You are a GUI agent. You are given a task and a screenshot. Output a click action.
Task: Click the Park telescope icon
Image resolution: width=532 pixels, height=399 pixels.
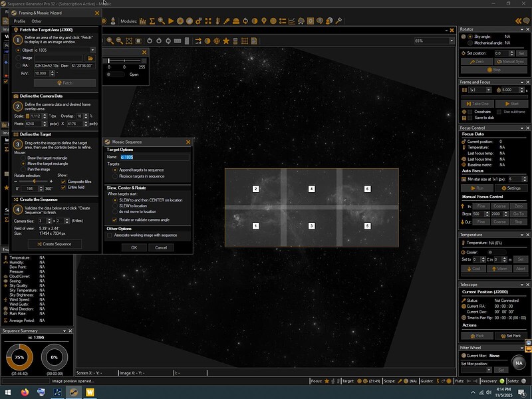473,336
